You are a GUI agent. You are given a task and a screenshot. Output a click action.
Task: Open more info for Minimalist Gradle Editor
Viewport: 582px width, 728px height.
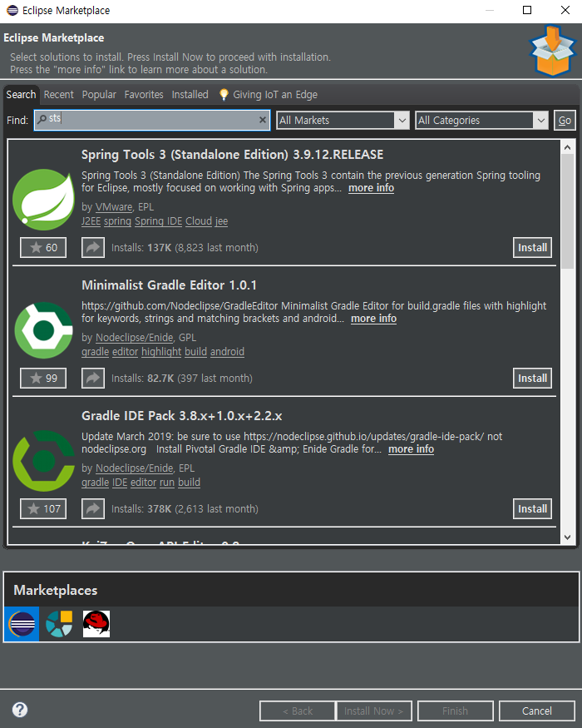(373, 319)
